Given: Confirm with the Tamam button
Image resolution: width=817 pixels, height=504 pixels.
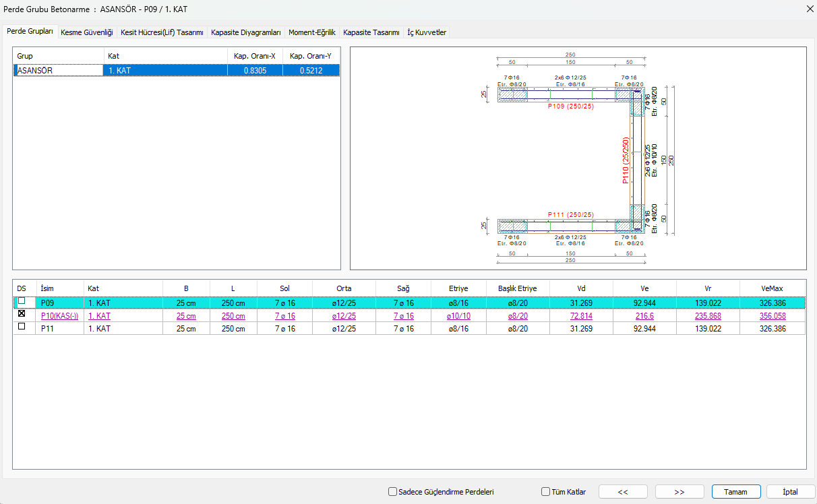Looking at the screenshot, I should point(735,492).
